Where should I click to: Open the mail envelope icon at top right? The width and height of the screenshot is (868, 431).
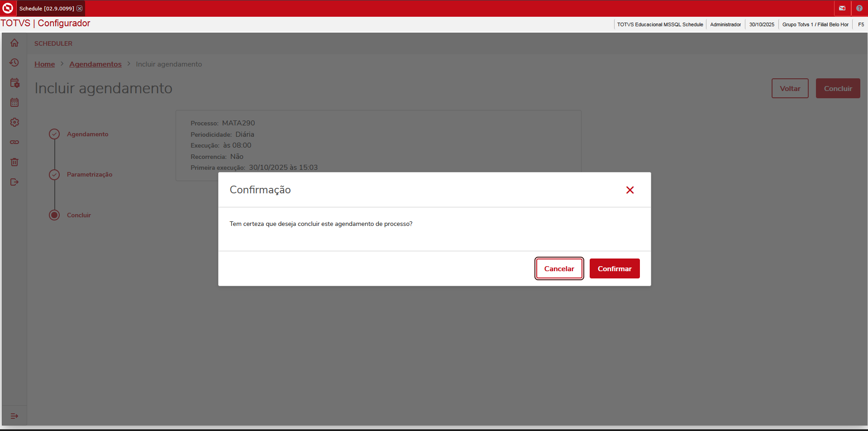click(842, 8)
